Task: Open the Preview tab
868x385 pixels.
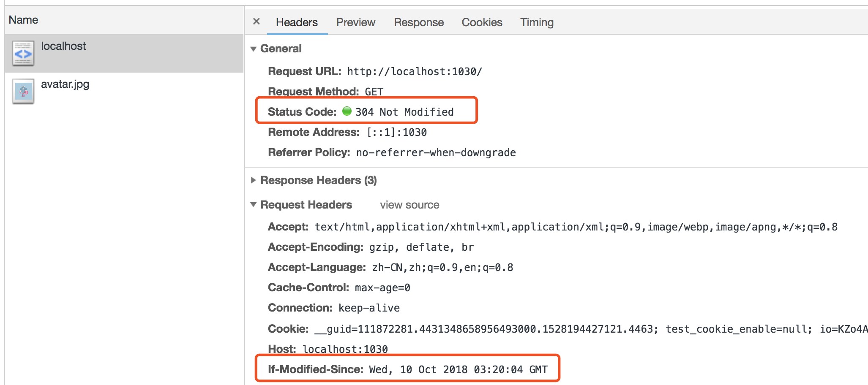Action: click(x=355, y=22)
